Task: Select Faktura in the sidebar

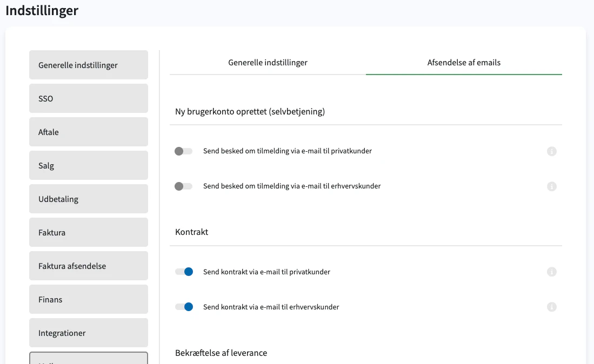Action: point(89,232)
